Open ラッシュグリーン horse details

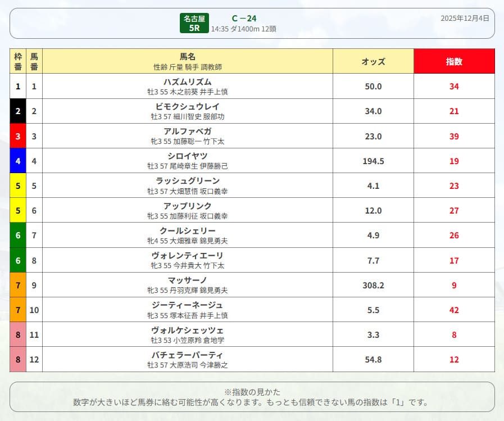pos(188,181)
